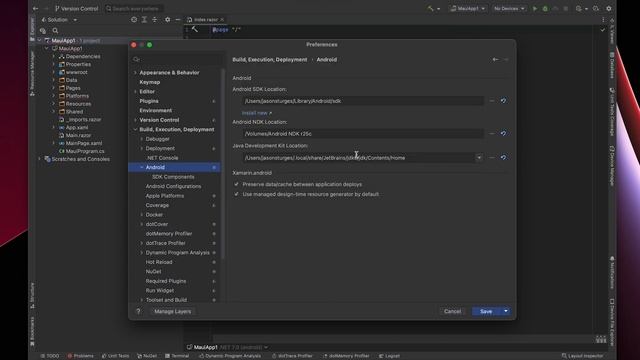The image size is (640, 360).
Task: Click the Debug bug icon in toolbar
Action: [x=545, y=9]
